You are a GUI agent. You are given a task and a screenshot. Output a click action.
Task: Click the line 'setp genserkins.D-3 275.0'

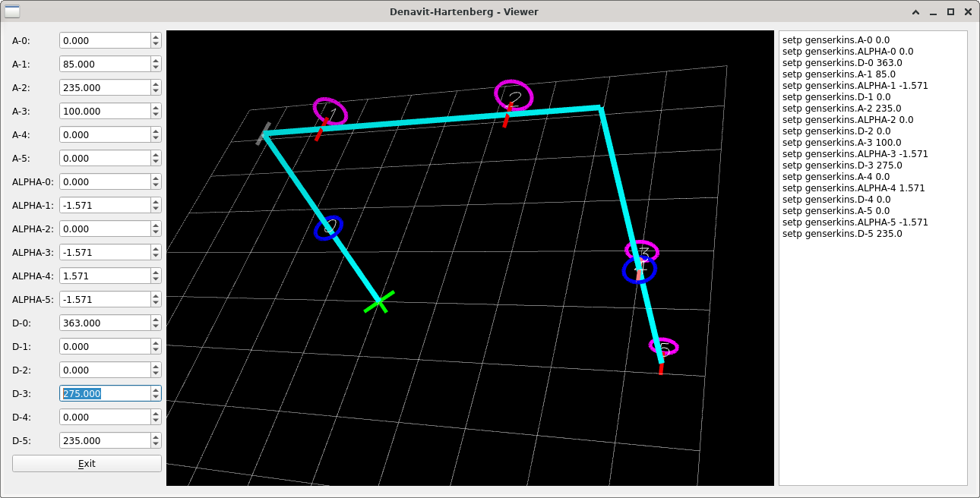(x=842, y=165)
